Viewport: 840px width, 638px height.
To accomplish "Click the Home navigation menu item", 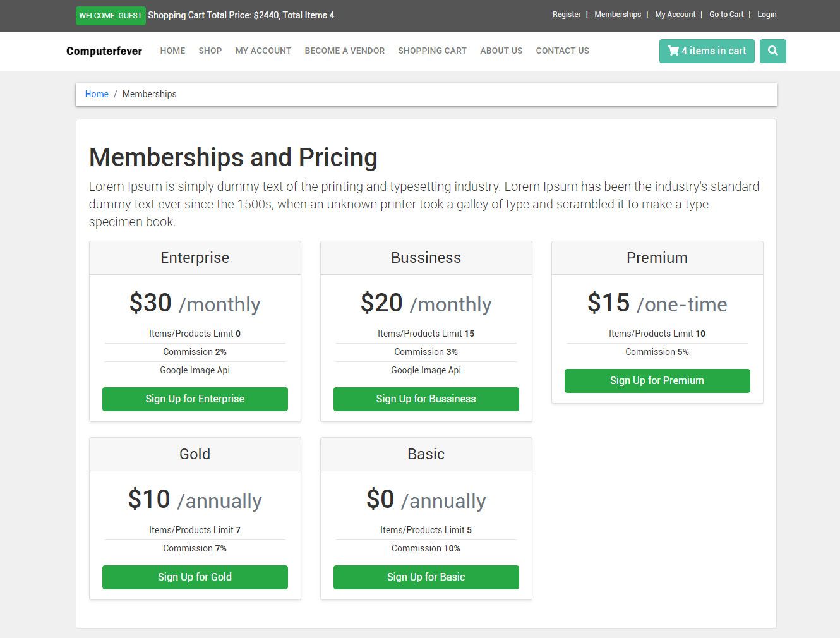I will (x=172, y=51).
